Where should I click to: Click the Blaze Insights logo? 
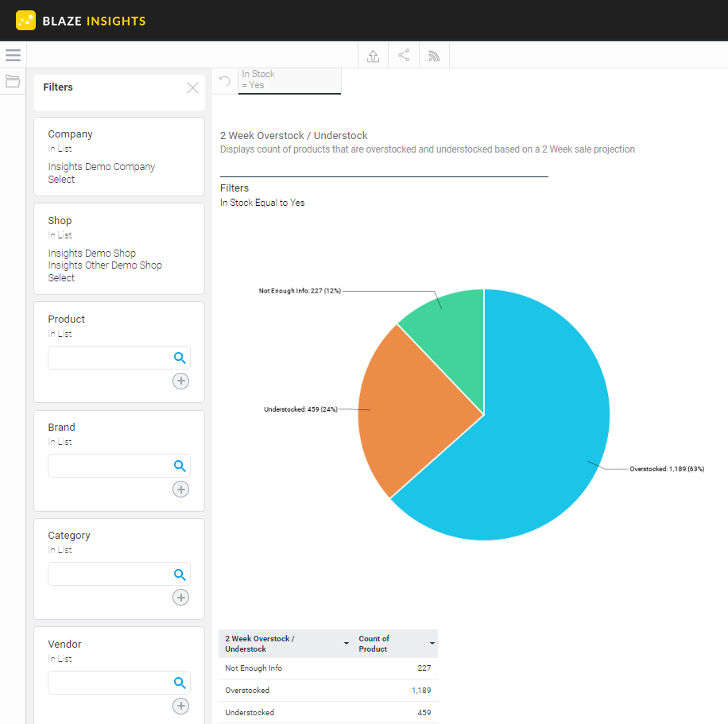coord(79,21)
